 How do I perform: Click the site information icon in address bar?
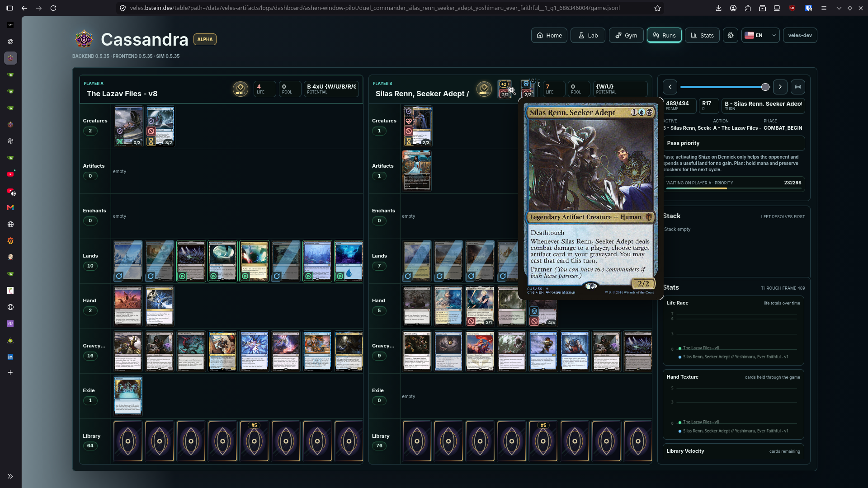coord(123,8)
